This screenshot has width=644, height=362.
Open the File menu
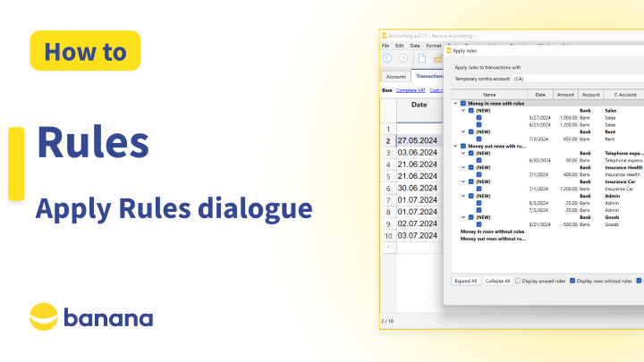pos(386,46)
